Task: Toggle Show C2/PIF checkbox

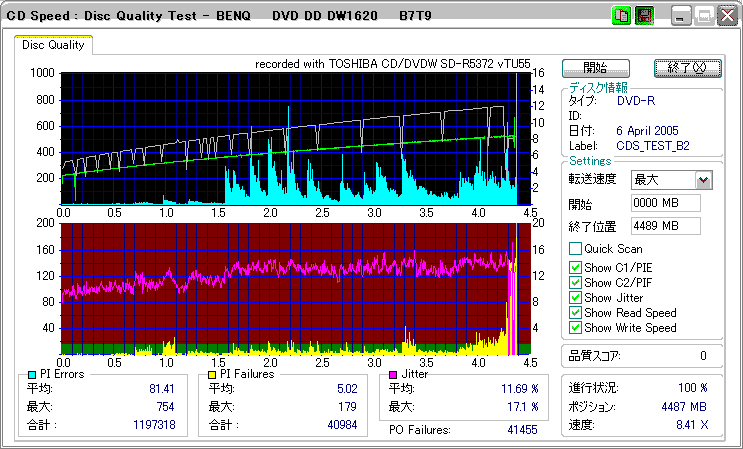Action: click(x=575, y=282)
